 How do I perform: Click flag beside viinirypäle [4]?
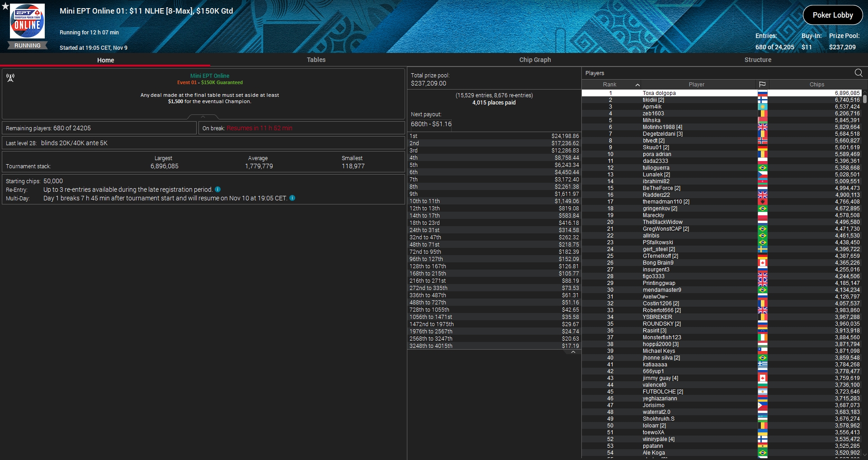[763, 439]
